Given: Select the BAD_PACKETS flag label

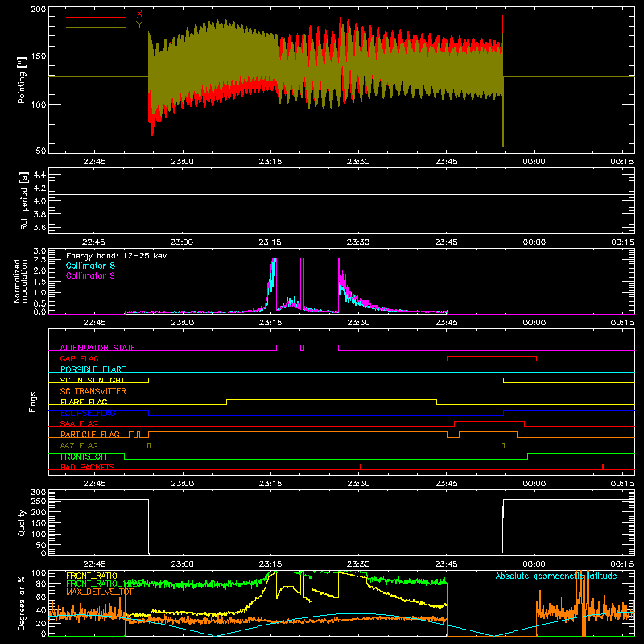Looking at the screenshot, I should (x=88, y=467).
